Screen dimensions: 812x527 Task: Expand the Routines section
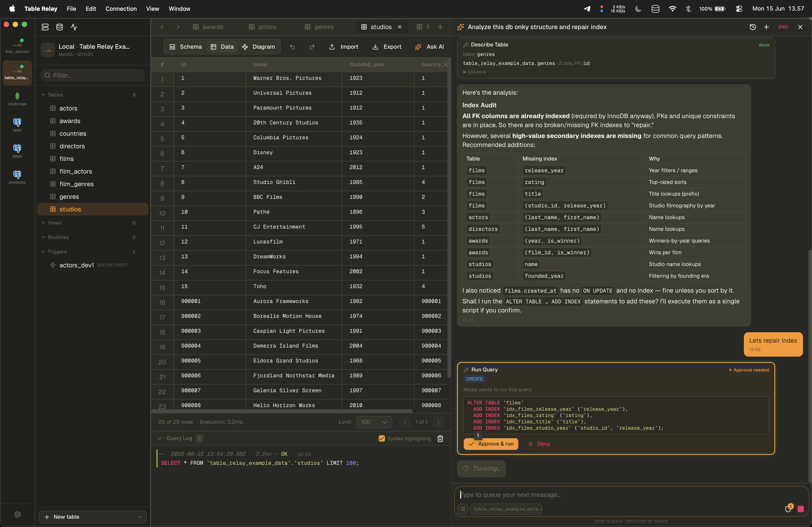(43, 237)
